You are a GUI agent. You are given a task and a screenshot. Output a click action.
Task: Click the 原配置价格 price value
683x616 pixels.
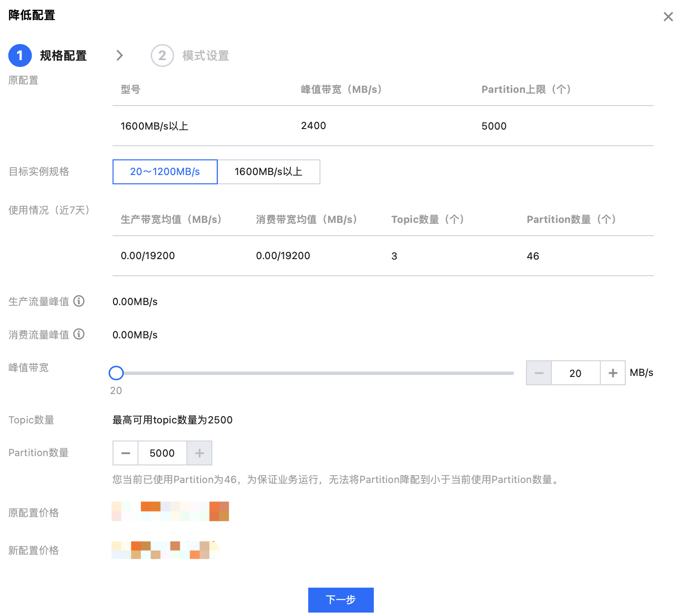(170, 511)
